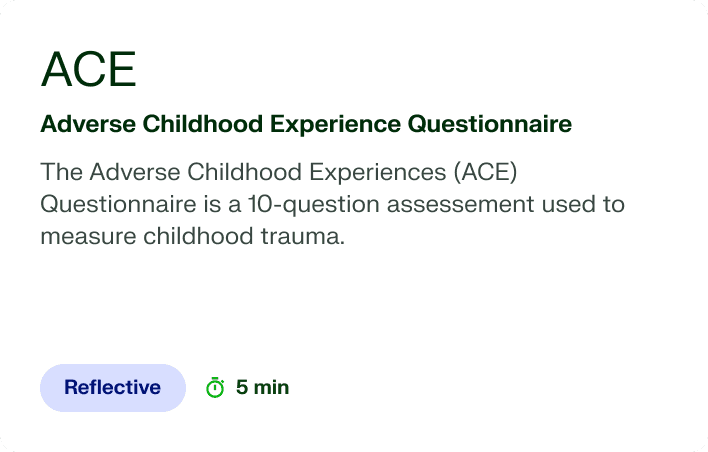Image resolution: width=708 pixels, height=452 pixels.
Task: Click description line starting 'The Adverse Childhood'
Action: pyautogui.click(x=279, y=172)
